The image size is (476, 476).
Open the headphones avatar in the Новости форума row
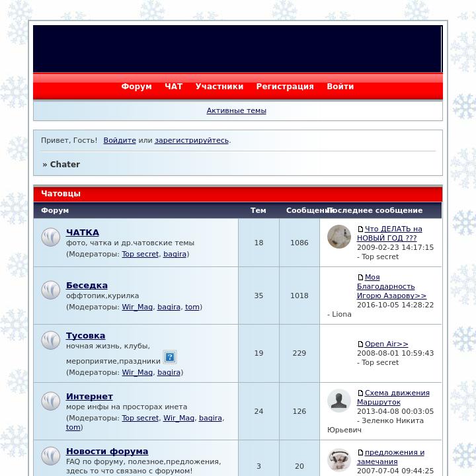tap(339, 460)
